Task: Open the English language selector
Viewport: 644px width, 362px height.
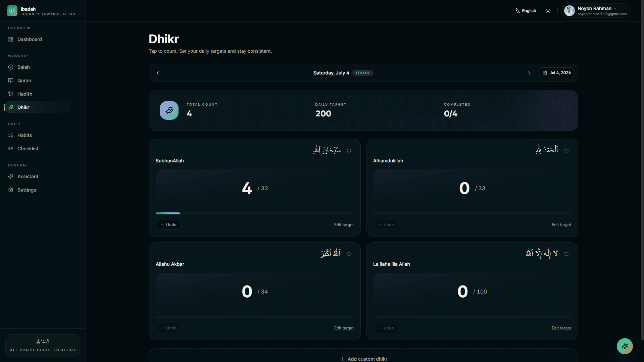Action: click(x=526, y=11)
